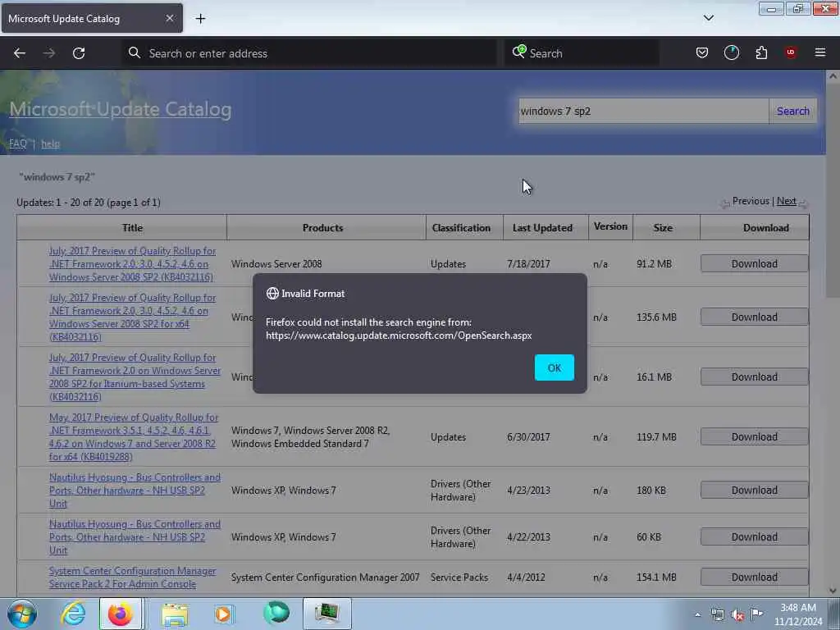Download the 180 KB Nautilus Hyosung driver
This screenshot has height=630, width=840.
click(755, 491)
